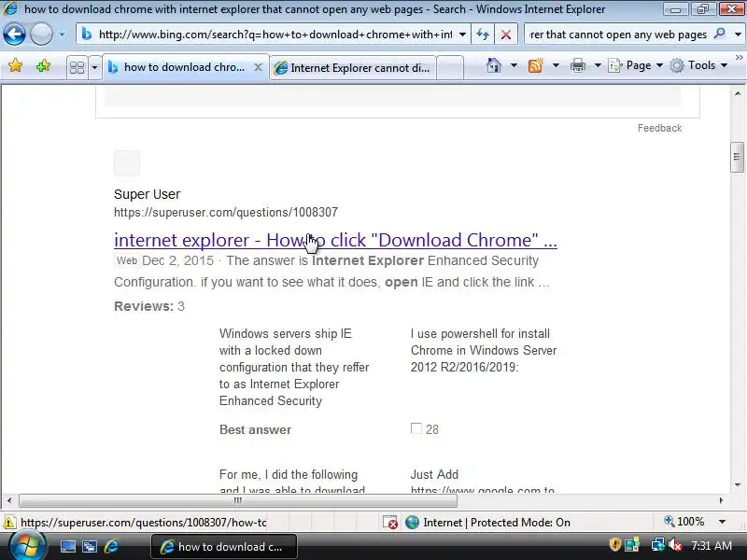Click 'Internet | Protected Mode: On' zone
This screenshot has width=747, height=560.
tap(487, 523)
